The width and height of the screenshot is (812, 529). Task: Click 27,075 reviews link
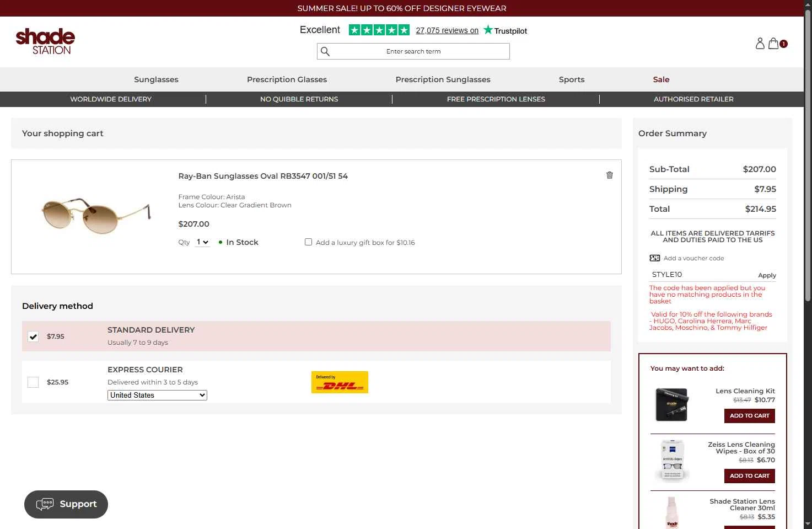447,30
